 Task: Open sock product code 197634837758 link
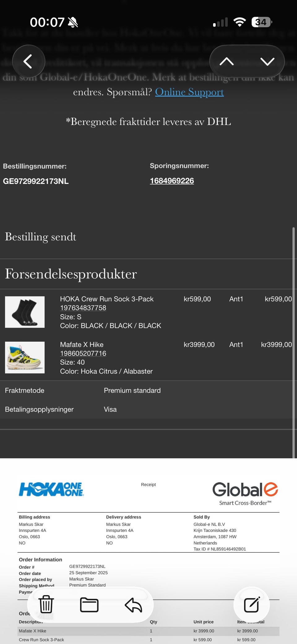click(83, 308)
